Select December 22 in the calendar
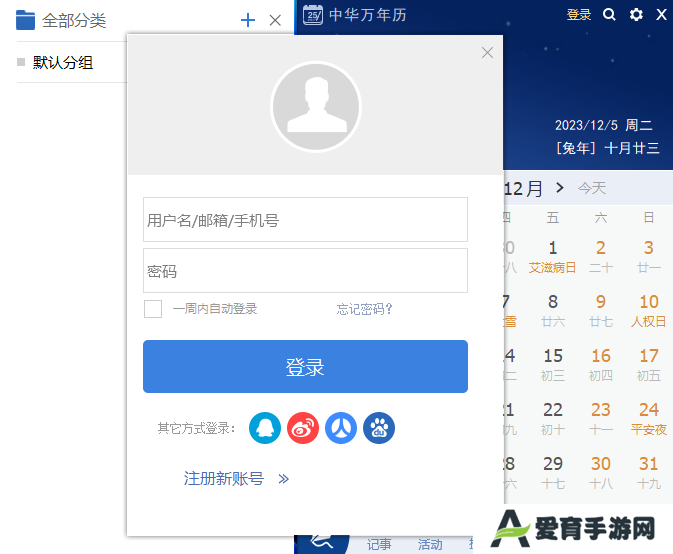This screenshot has width=673, height=554. coord(552,419)
